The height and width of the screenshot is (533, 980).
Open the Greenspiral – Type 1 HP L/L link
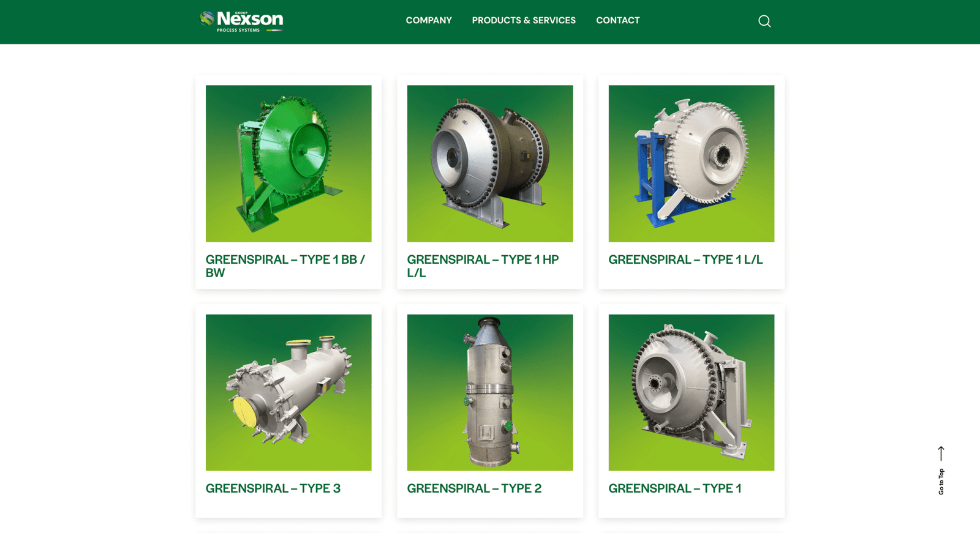coord(483,266)
